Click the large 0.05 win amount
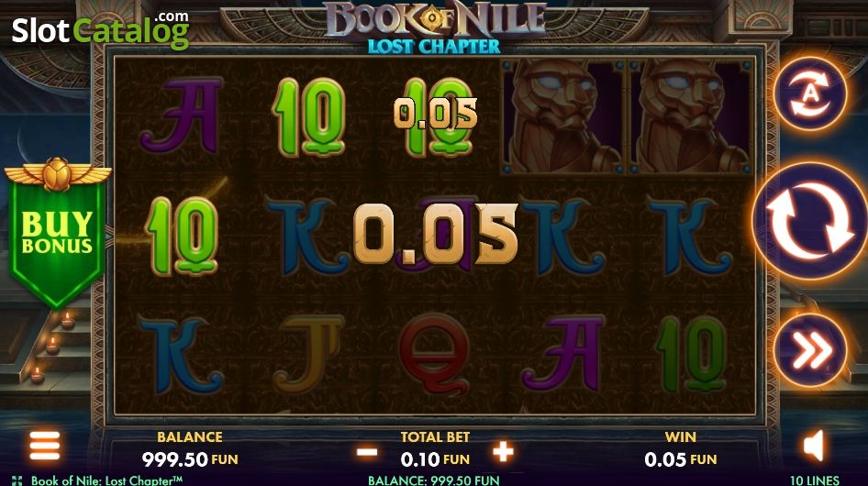868x486 pixels. (x=436, y=234)
